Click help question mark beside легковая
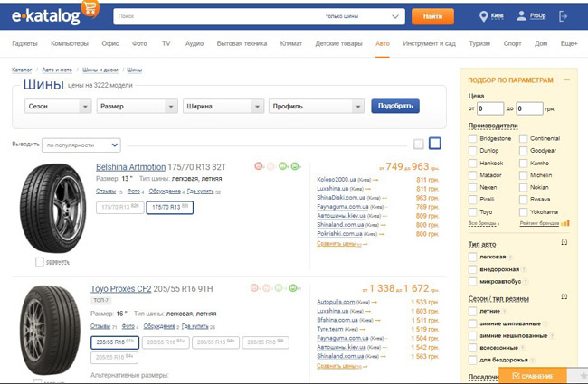The height and width of the screenshot is (384, 588). (x=511, y=257)
